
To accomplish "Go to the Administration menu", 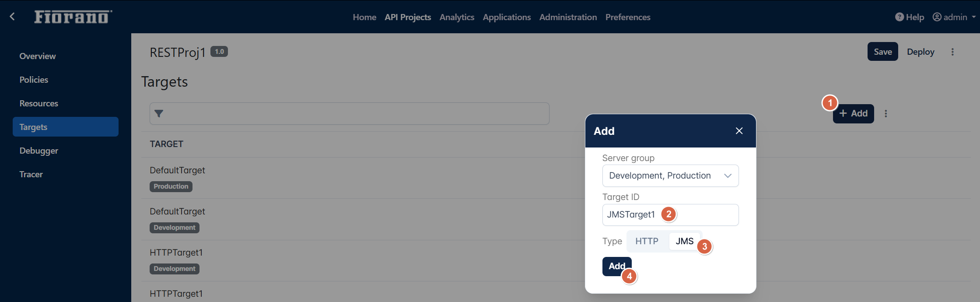I will point(568,17).
